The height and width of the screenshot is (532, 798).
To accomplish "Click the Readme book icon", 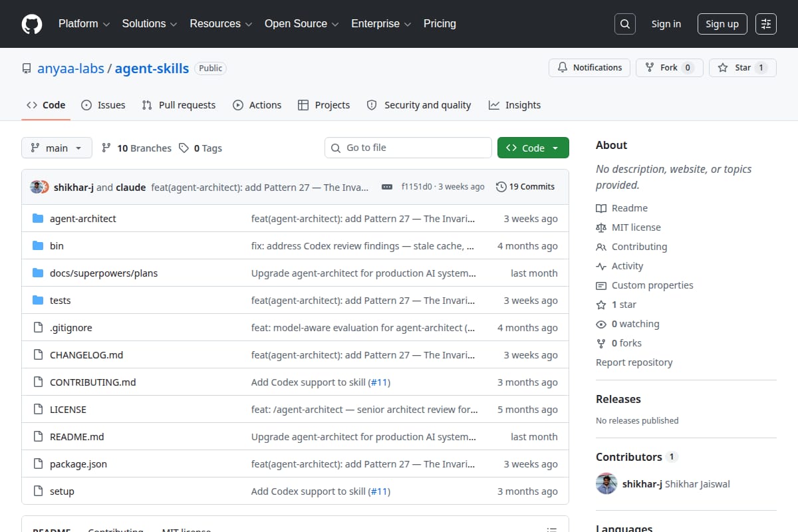I will coord(601,208).
